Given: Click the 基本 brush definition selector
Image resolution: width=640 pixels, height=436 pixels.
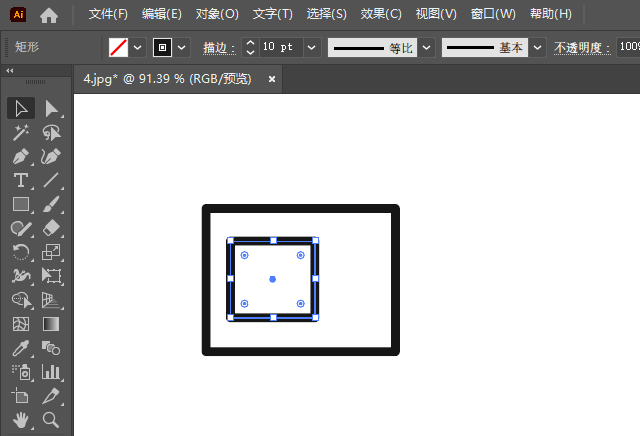Looking at the screenshot, I should click(x=485, y=48).
